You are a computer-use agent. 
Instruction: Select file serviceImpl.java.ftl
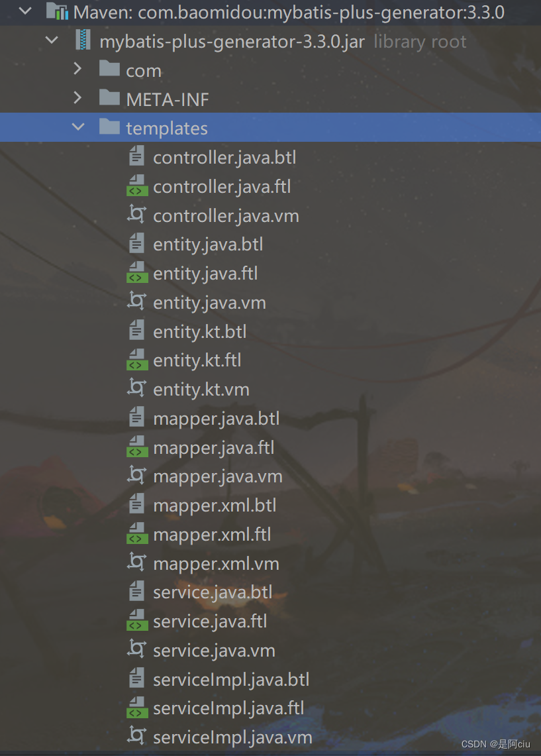[229, 708]
